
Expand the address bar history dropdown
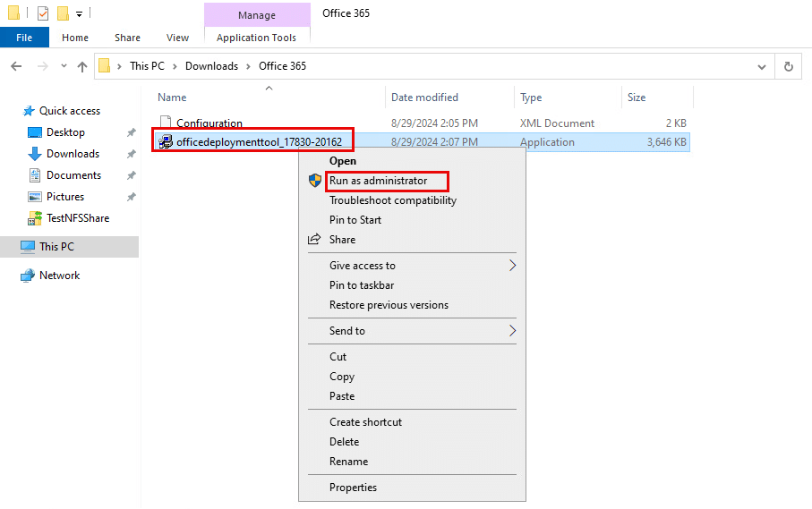pyautogui.click(x=761, y=66)
